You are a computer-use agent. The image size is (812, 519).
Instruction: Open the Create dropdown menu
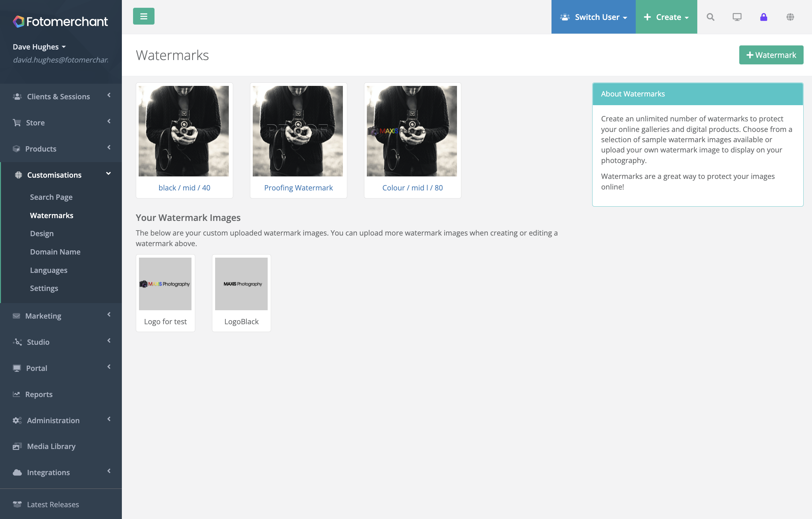click(x=666, y=17)
